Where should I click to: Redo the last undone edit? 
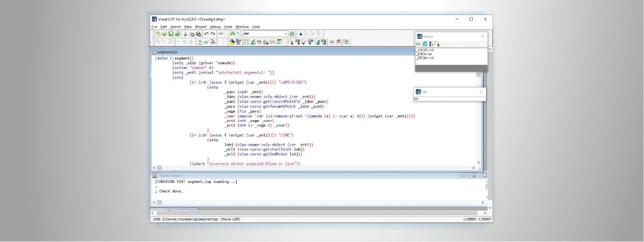click(x=213, y=34)
